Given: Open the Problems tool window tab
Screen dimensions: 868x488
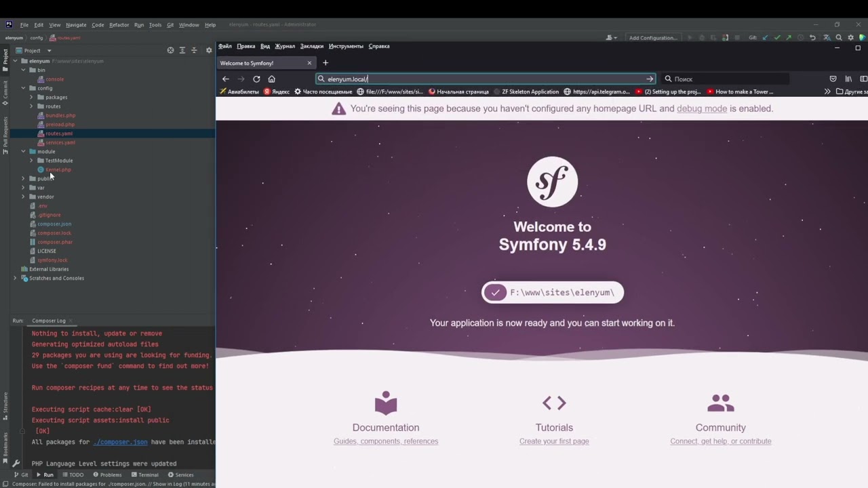Looking at the screenshot, I should [107, 474].
